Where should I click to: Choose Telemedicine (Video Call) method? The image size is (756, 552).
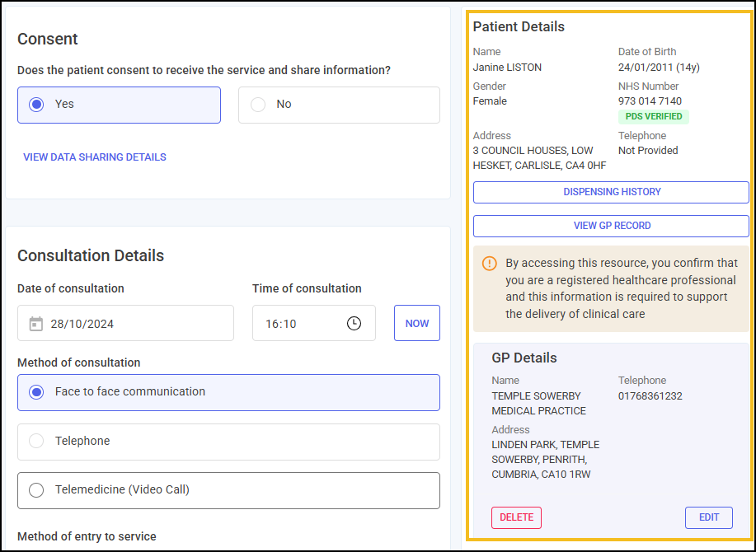tap(228, 490)
